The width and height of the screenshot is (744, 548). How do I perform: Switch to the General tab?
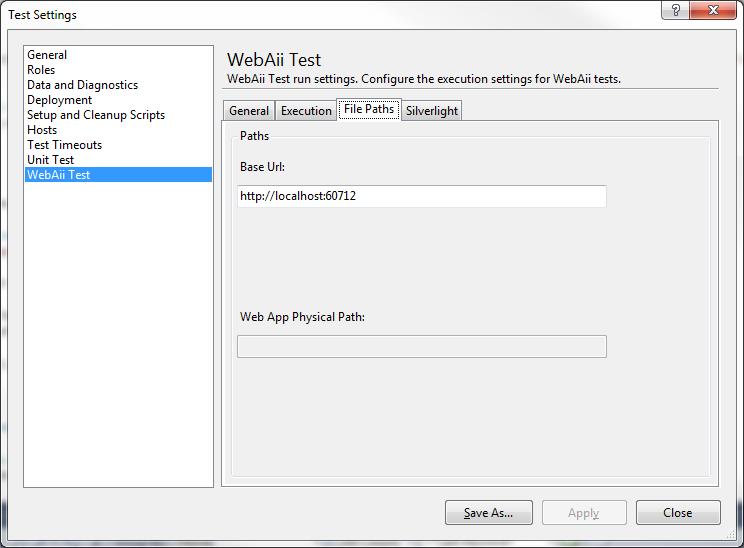[x=248, y=111]
